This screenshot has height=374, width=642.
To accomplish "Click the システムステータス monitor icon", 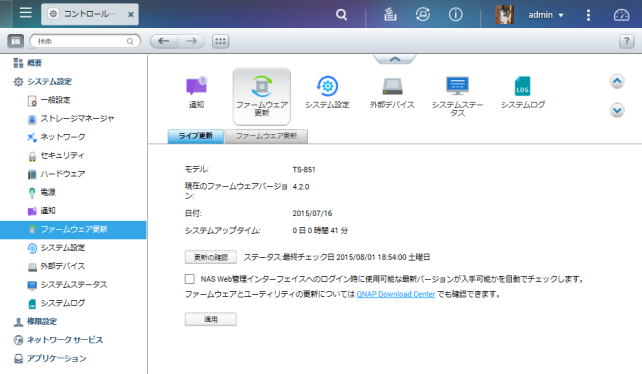I will tap(457, 86).
